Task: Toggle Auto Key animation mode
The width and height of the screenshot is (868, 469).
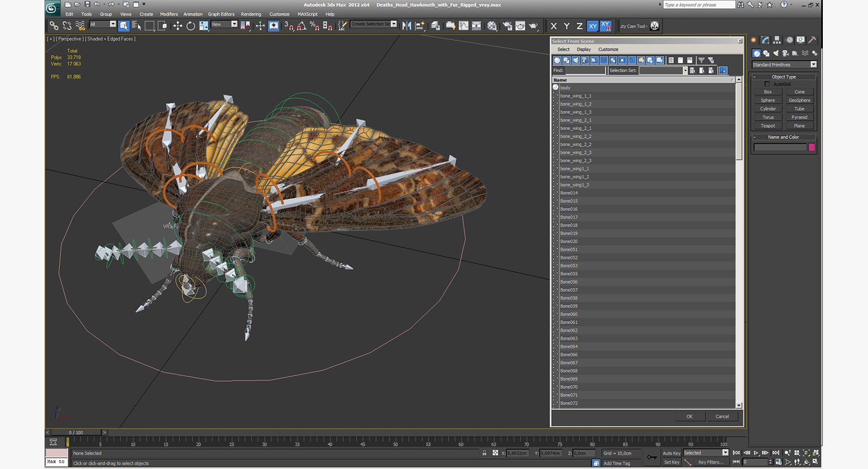Action: (672, 453)
